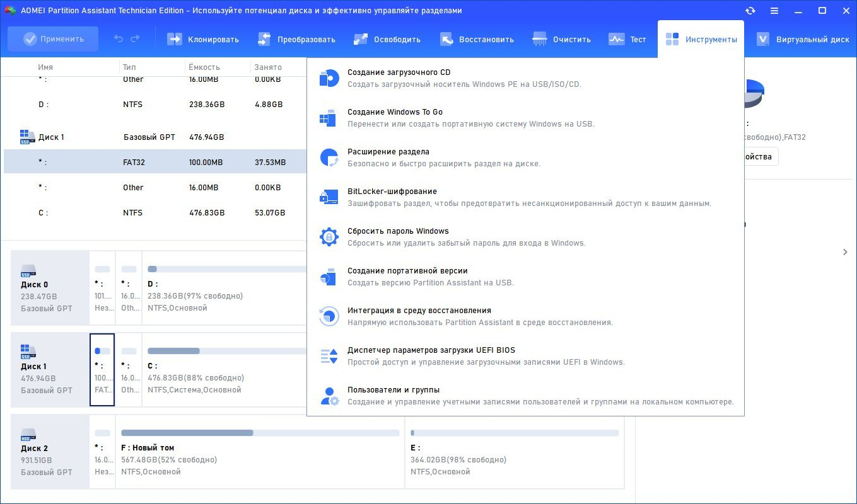The width and height of the screenshot is (857, 504).
Task: Open the 'Преобразовать' toolbar menu
Action: (x=296, y=39)
